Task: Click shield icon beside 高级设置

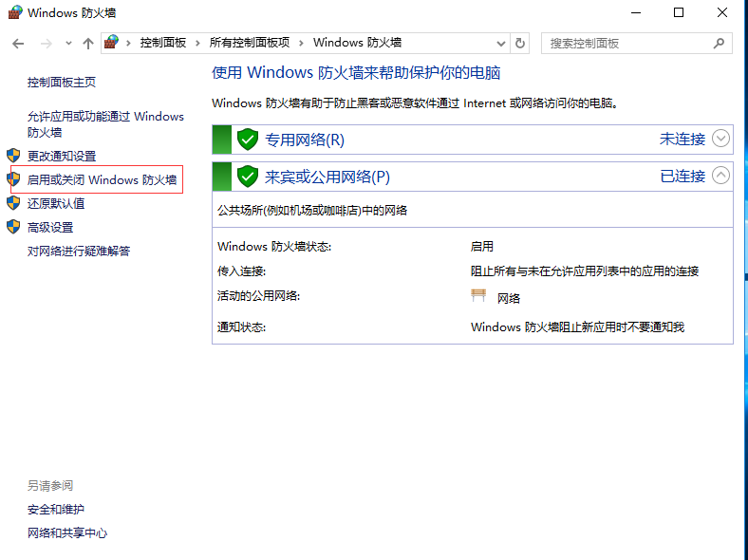Action: click(13, 227)
